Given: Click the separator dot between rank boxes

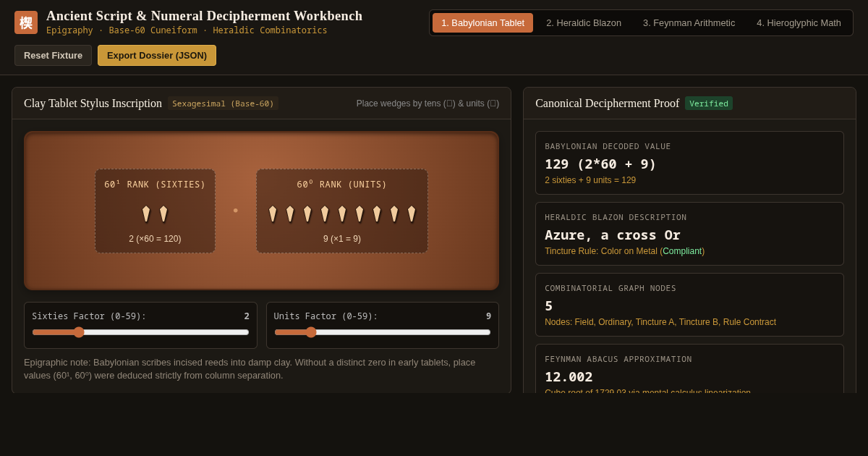Looking at the screenshot, I should pos(236,211).
